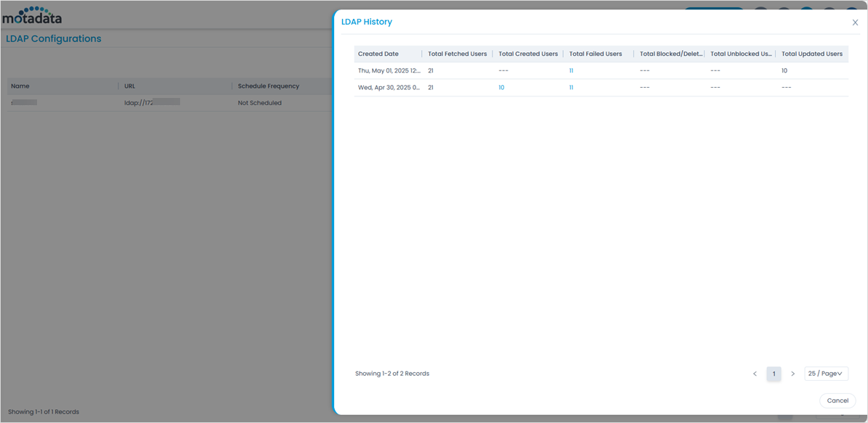Click Total Failed Users column header
The width and height of the screenshot is (868, 423).
point(596,54)
